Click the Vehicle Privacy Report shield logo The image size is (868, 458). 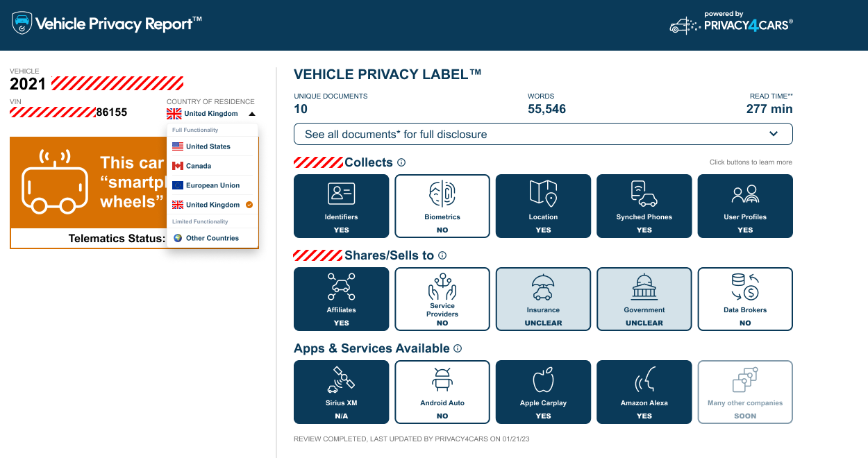(x=22, y=24)
